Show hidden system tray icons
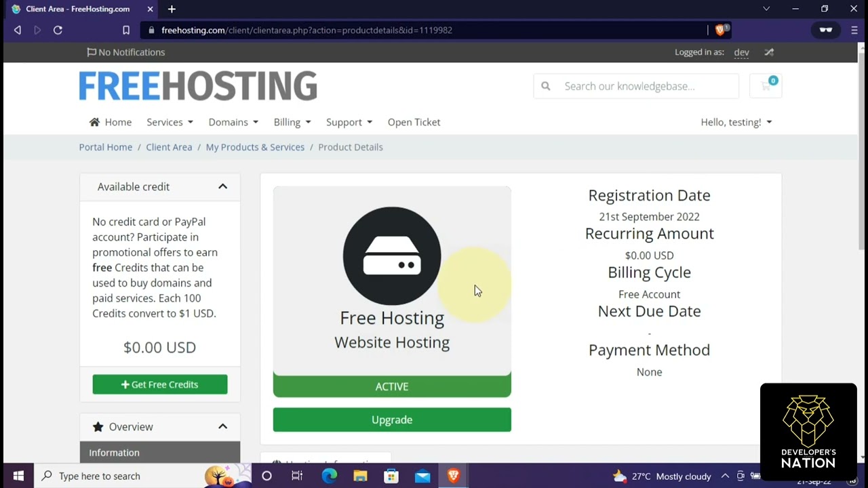This screenshot has width=868, height=488. (725, 476)
